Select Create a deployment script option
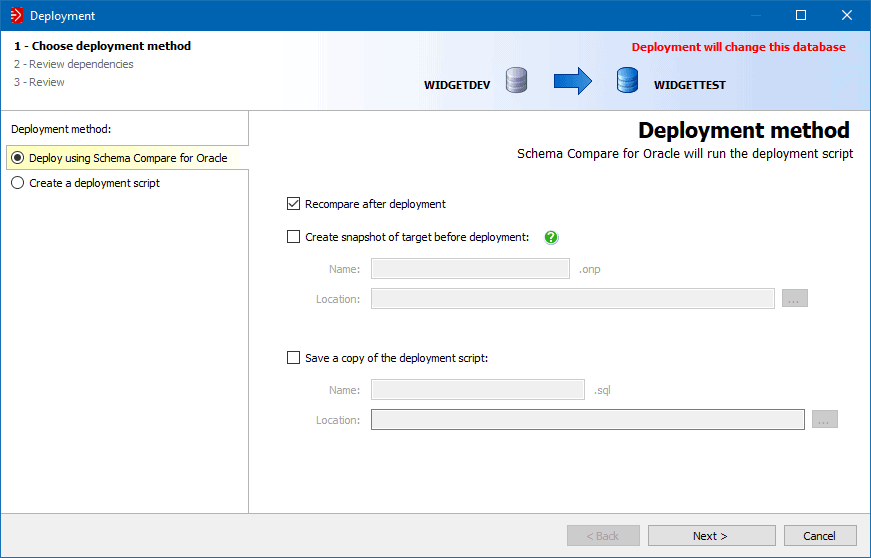This screenshot has height=558, width=871. point(18,183)
